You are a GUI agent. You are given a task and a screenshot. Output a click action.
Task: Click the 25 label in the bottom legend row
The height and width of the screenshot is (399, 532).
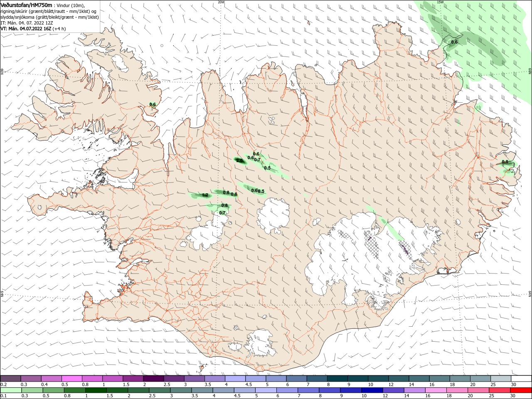(491, 396)
